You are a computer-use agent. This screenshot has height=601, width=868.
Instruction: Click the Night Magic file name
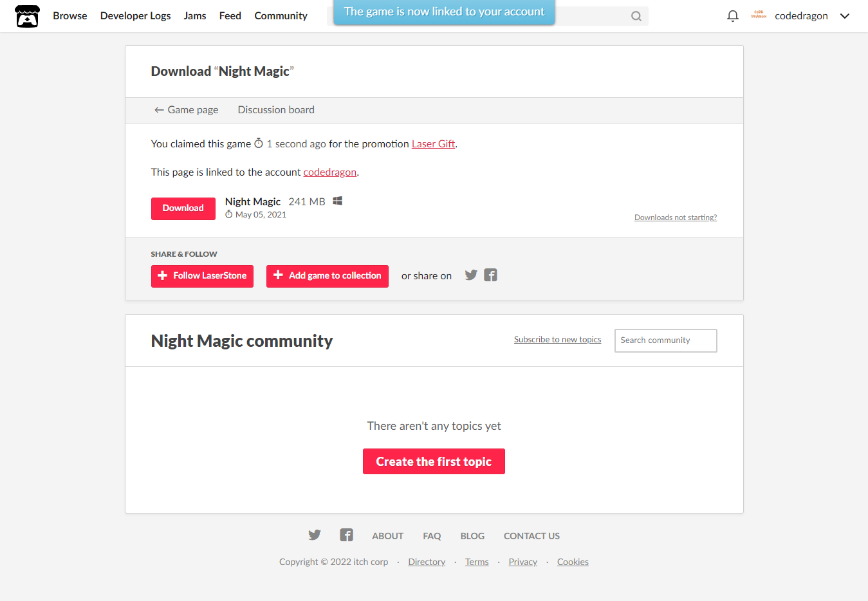253,201
